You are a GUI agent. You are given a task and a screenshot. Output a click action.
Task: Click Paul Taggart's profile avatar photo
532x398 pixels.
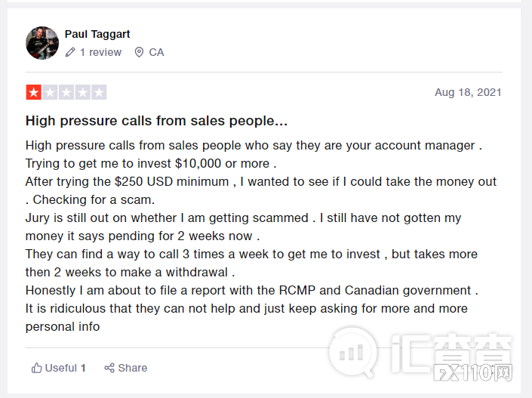coord(42,43)
